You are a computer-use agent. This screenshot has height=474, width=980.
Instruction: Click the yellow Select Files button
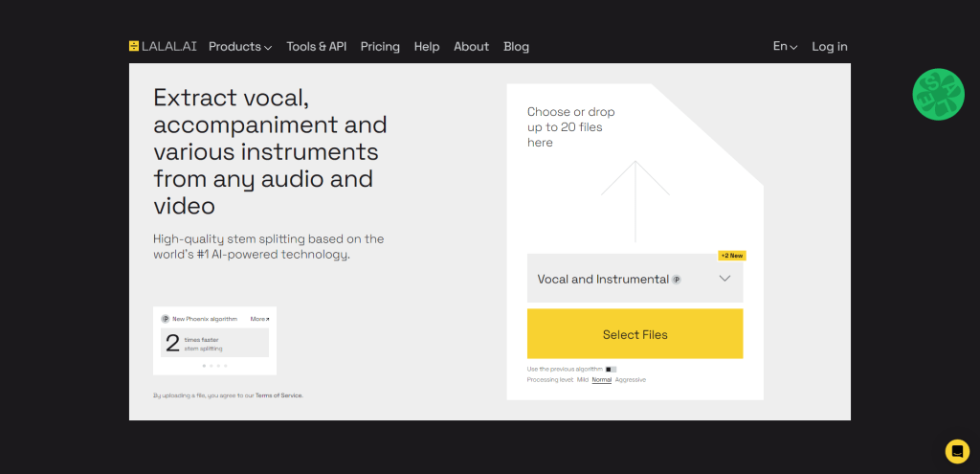[635, 334]
